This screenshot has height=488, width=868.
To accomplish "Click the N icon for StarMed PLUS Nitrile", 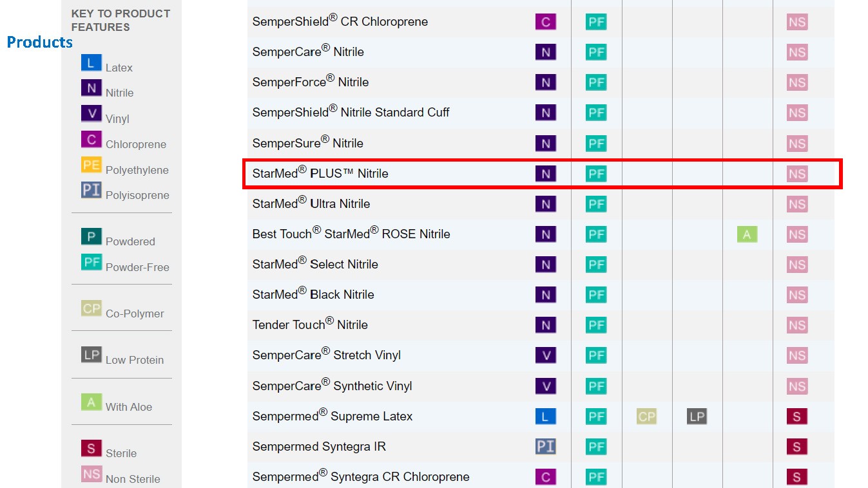I will (546, 174).
